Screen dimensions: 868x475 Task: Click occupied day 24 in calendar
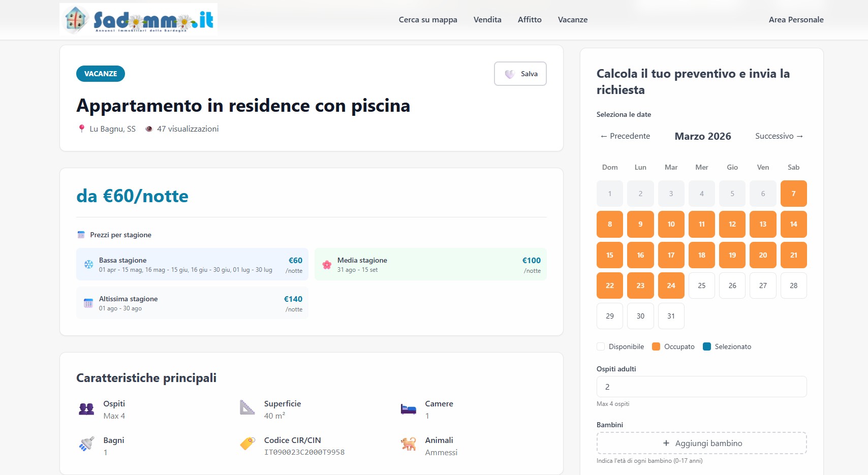pyautogui.click(x=671, y=286)
